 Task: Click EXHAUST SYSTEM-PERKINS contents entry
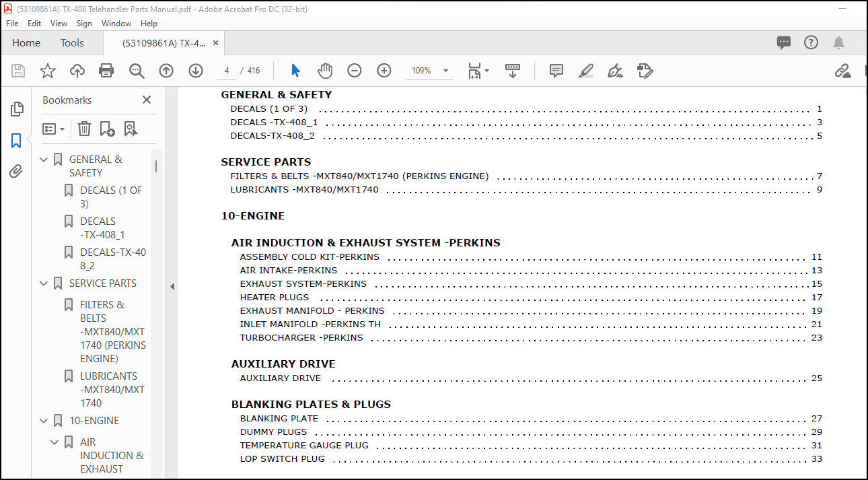[303, 284]
